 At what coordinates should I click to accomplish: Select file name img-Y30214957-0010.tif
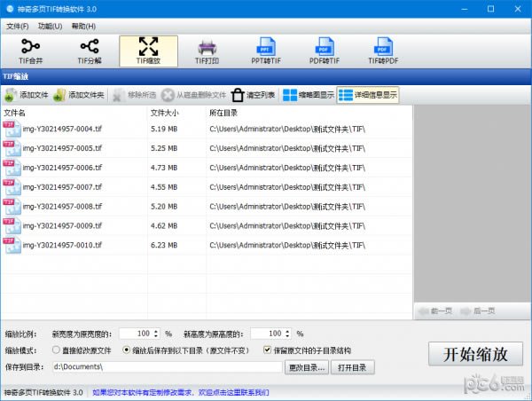62,245
